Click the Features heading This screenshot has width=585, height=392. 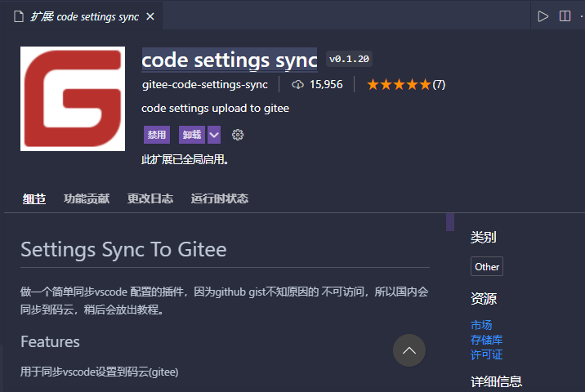pyautogui.click(x=50, y=341)
